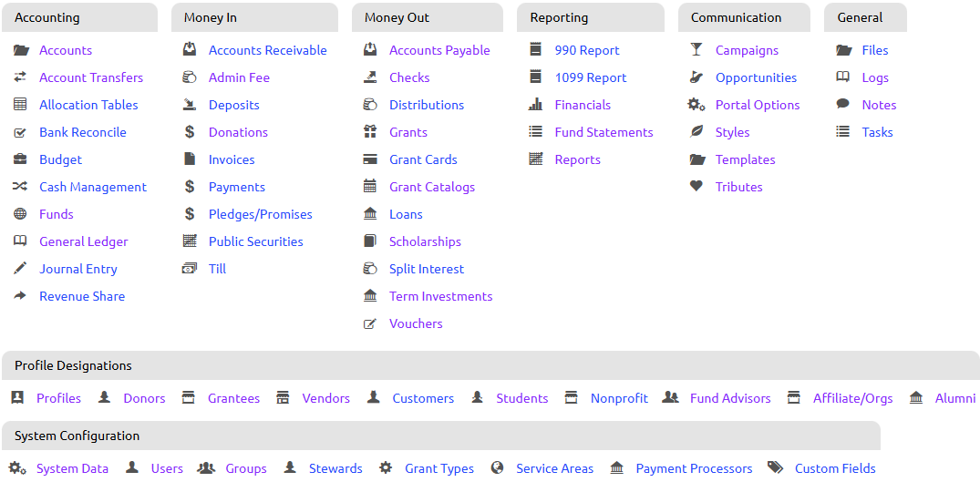Open Pledges/Promises link

261,214
